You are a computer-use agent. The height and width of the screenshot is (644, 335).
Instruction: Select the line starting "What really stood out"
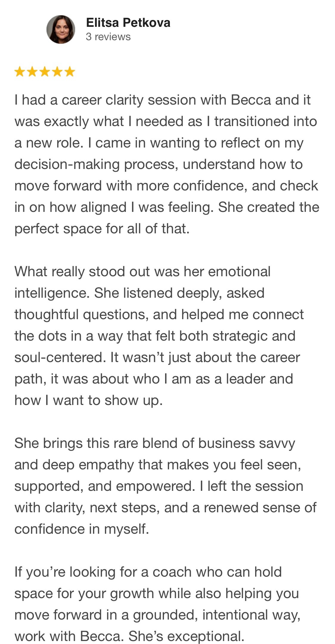pos(142,271)
